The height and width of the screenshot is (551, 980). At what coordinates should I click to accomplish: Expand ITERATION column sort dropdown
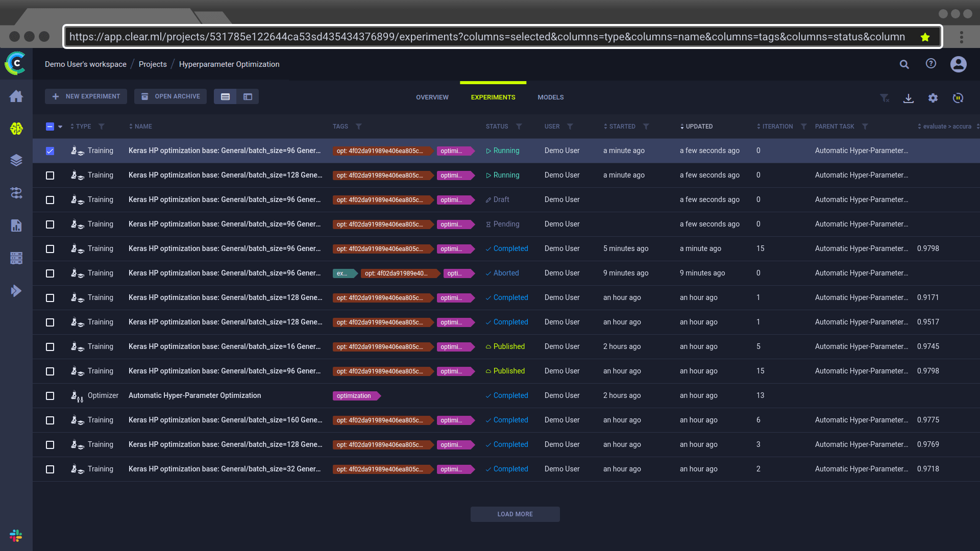[758, 127]
